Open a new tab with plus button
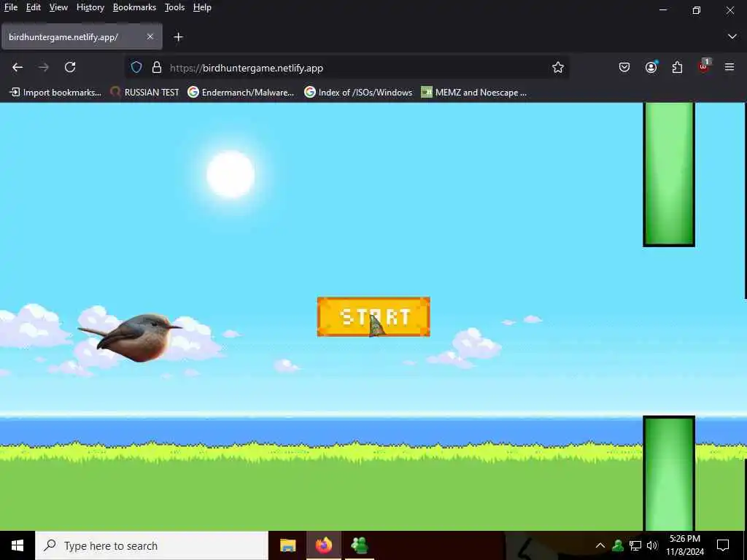This screenshot has width=747, height=560. pos(178,36)
